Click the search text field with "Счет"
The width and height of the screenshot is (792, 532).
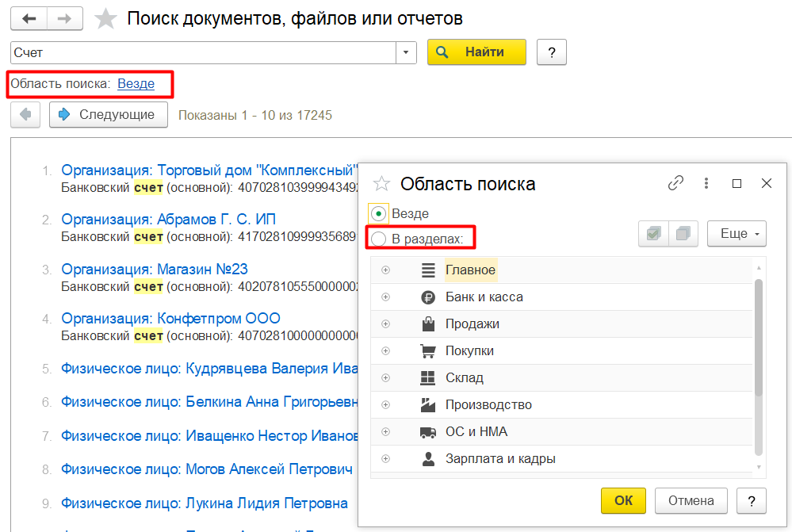point(203,52)
